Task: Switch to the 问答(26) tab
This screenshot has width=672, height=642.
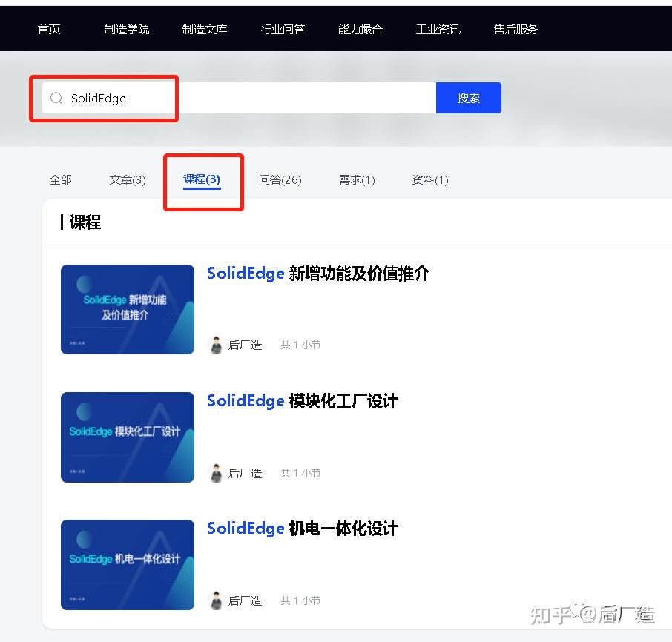Action: (280, 179)
